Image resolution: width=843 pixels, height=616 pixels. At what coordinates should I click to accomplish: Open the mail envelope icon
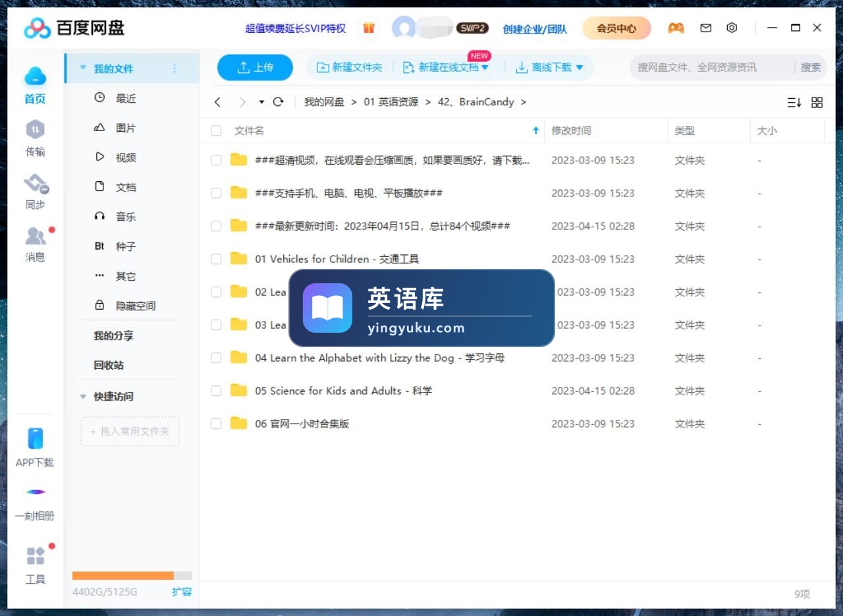tap(706, 28)
